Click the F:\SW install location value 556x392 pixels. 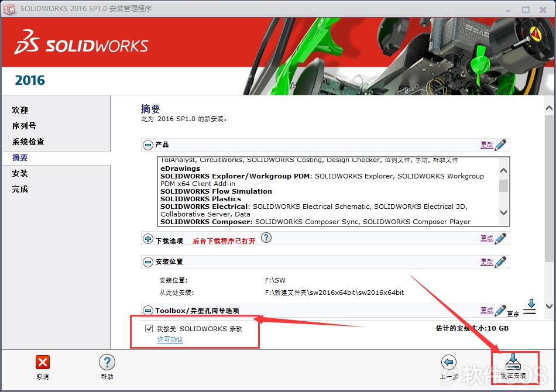tap(275, 280)
